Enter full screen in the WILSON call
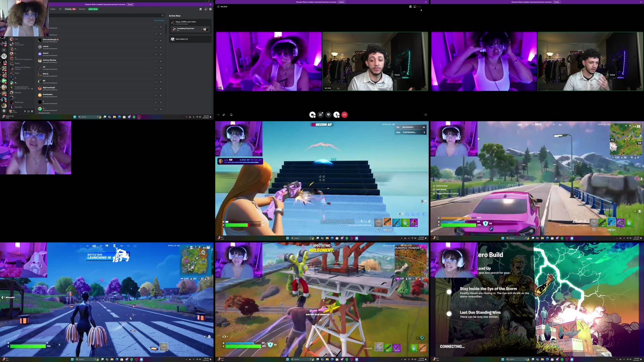Viewport: 644px width, 362px height. [425, 115]
